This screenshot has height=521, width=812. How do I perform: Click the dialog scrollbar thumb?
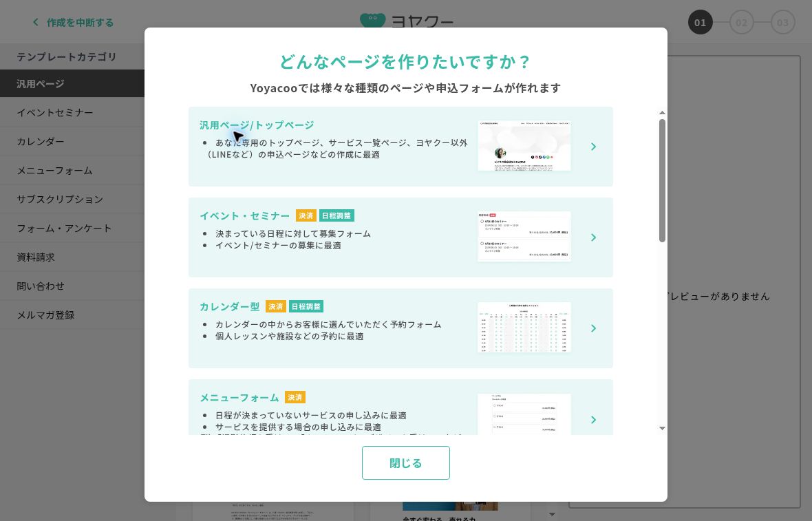662,180
